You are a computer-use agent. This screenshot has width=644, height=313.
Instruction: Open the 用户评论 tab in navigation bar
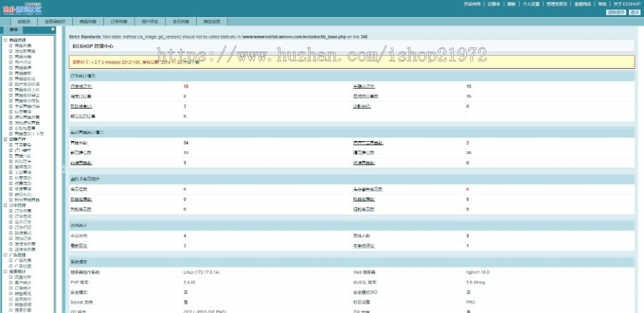[150, 21]
